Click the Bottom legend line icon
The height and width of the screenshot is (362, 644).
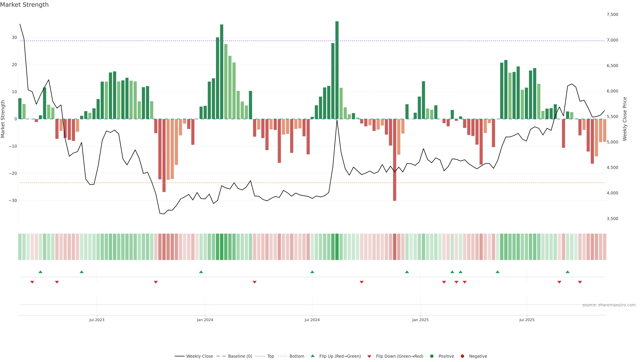coord(282,356)
